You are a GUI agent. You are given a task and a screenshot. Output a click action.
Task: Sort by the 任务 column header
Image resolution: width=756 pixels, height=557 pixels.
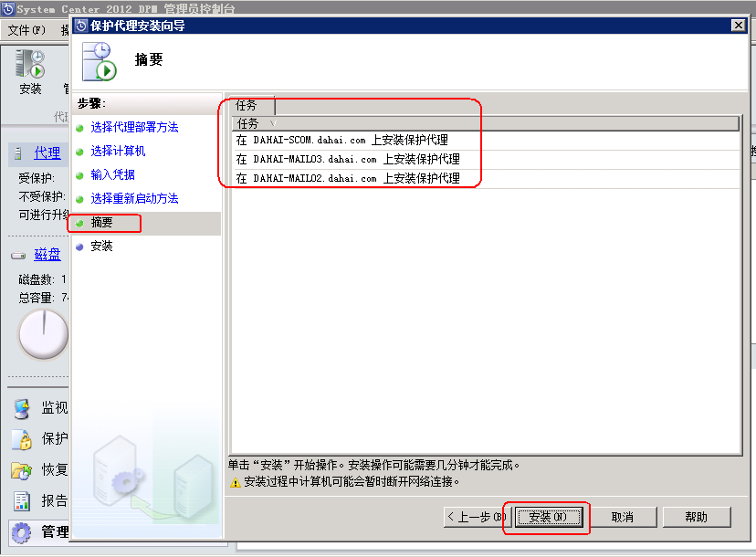[x=486, y=123]
